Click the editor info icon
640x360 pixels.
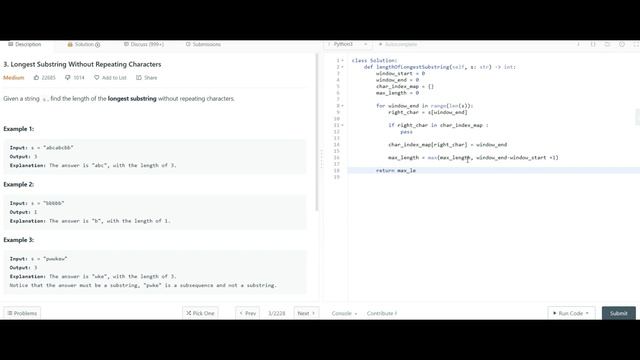578,44
